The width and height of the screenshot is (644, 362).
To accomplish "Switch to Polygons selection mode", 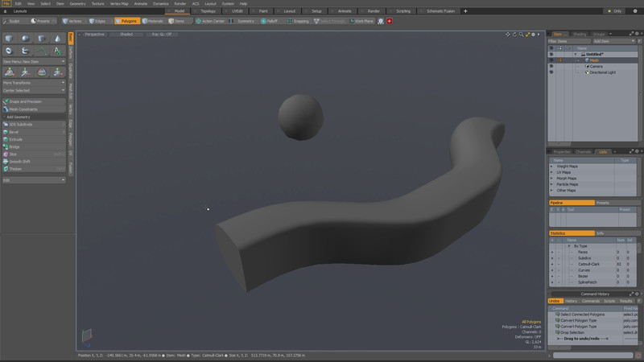I will (x=127, y=21).
